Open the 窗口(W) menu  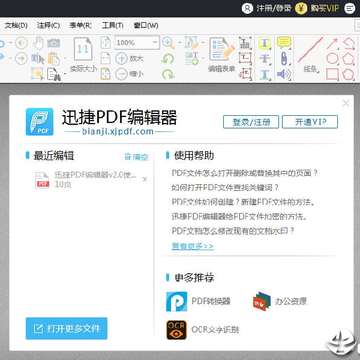146,25
